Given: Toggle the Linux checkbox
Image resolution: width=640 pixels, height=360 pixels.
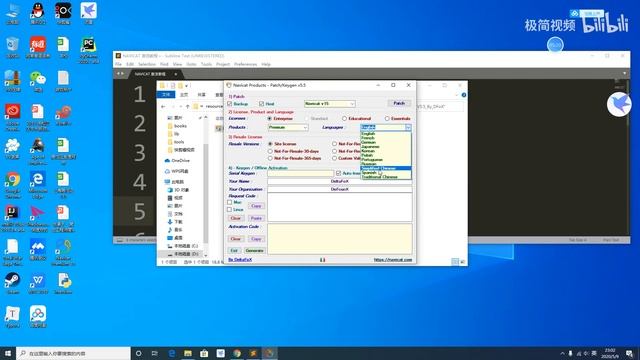Looking at the screenshot, I should point(230,209).
